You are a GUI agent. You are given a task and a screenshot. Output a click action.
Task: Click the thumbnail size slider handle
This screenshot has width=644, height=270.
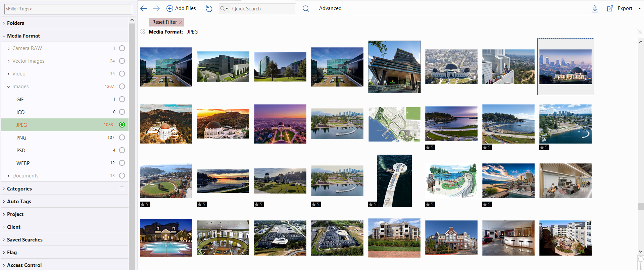point(641,259)
